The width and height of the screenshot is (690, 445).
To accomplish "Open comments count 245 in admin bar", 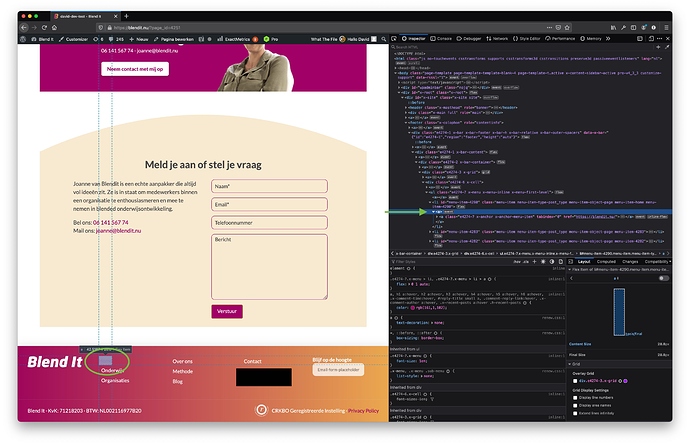I will pos(117,39).
